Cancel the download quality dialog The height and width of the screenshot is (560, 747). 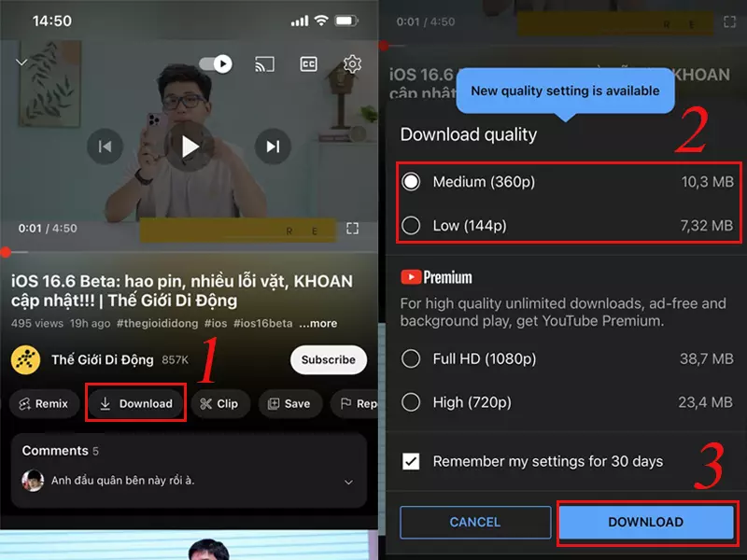(x=475, y=522)
